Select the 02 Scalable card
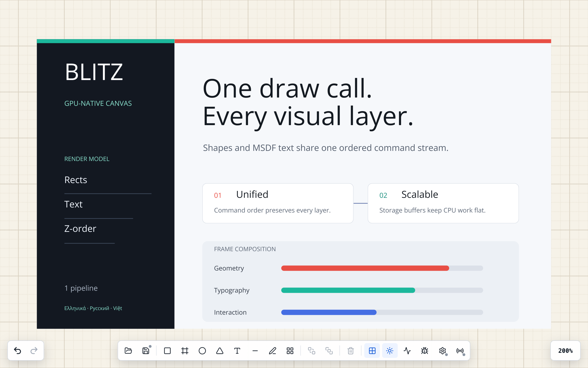This screenshot has height=368, width=588. [x=443, y=203]
